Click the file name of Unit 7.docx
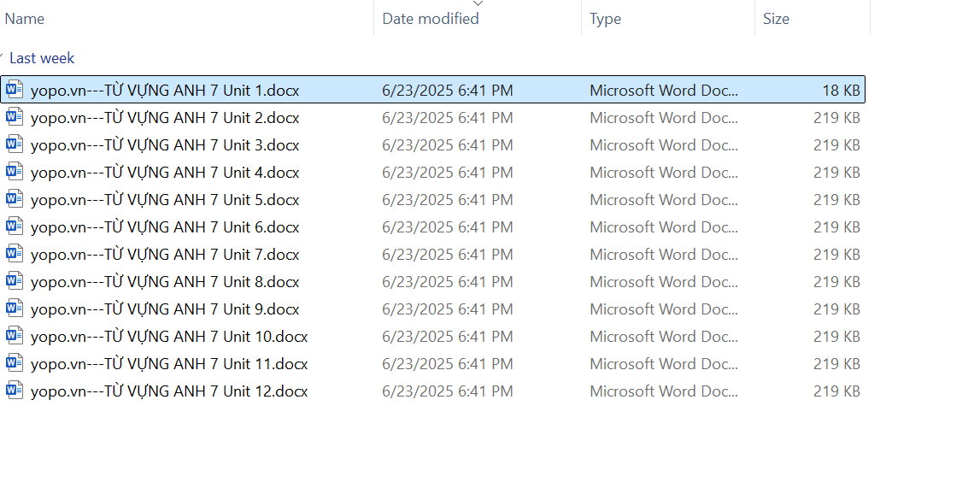This screenshot has height=488, width=980. tap(165, 255)
